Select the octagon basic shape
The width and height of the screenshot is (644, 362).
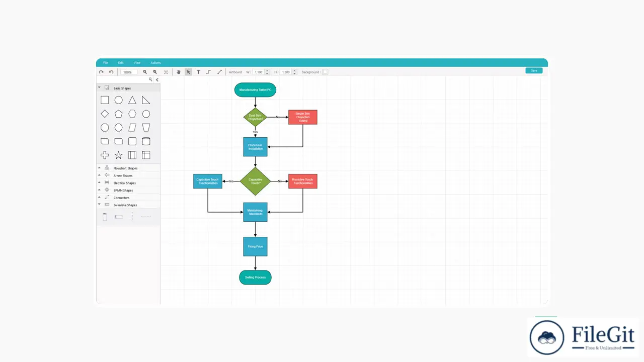(x=105, y=128)
